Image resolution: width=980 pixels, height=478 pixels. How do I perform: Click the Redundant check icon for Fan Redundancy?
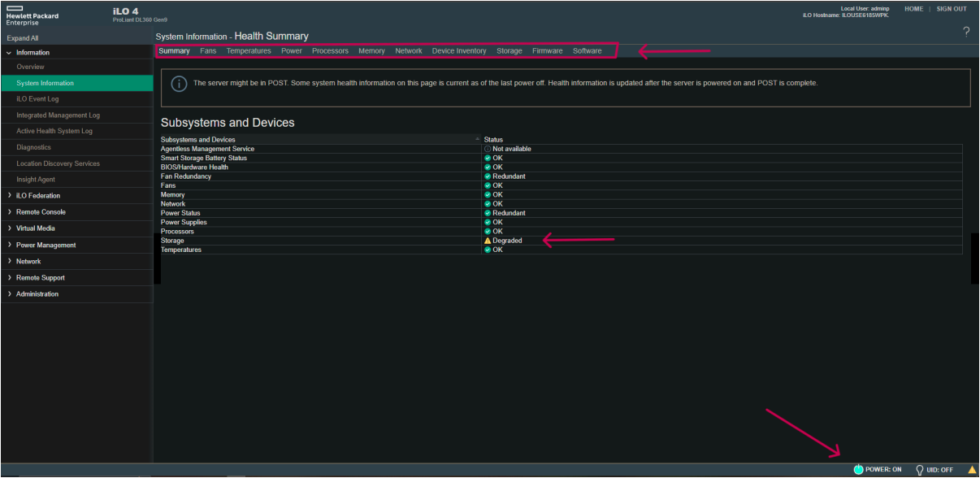click(488, 176)
